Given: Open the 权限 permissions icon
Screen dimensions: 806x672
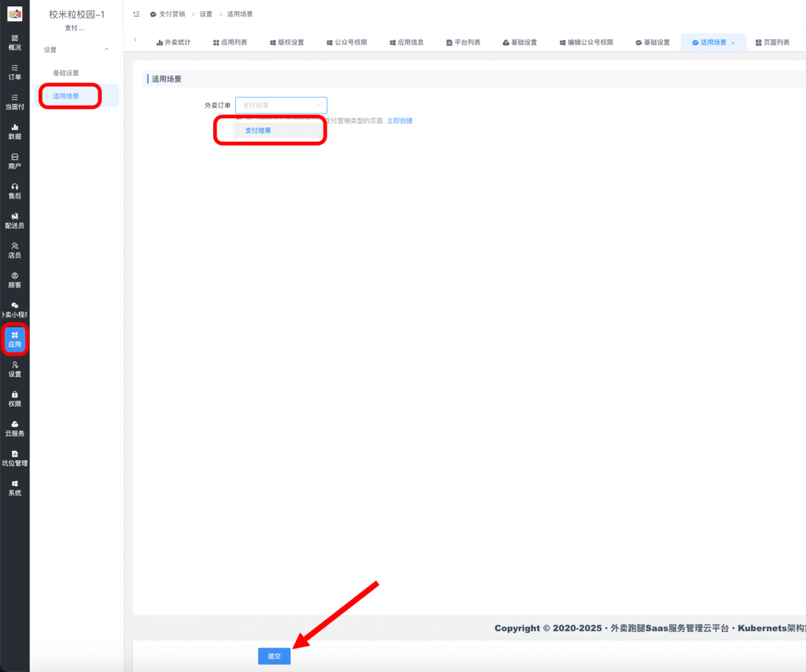Looking at the screenshot, I should [x=14, y=400].
